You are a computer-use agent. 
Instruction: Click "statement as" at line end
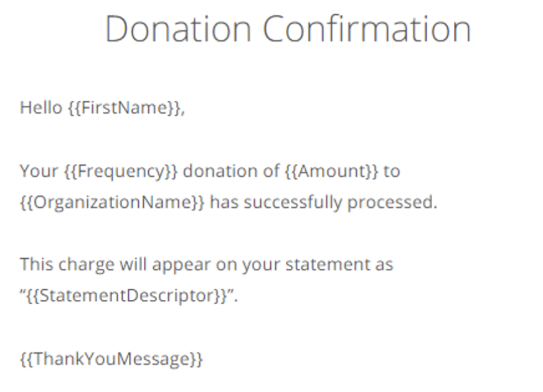tap(339, 264)
